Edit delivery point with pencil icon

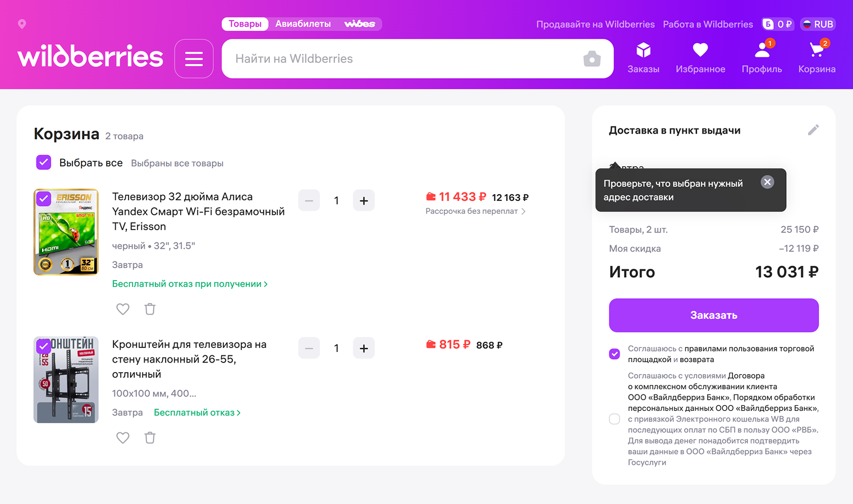coord(813,130)
